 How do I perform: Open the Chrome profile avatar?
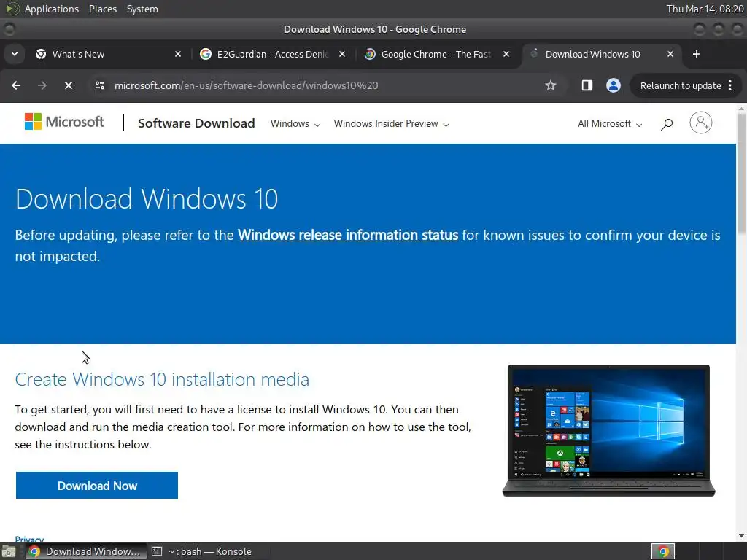click(613, 85)
